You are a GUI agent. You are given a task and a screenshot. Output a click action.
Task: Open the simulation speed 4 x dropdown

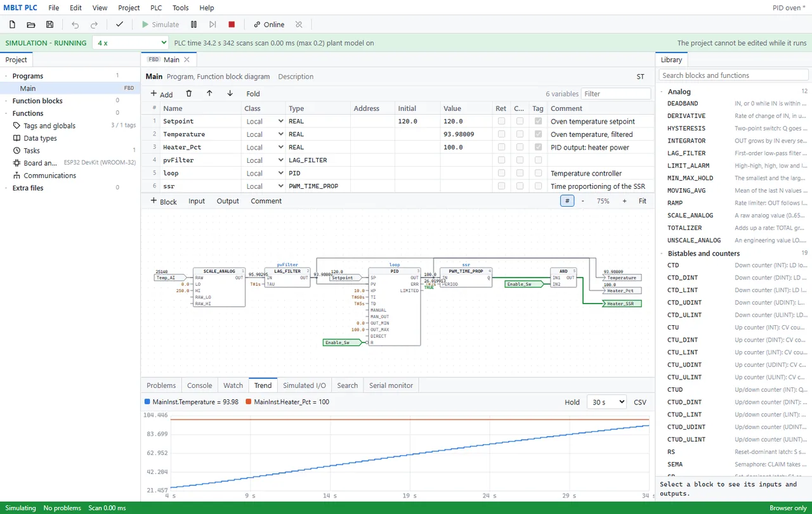pos(131,43)
